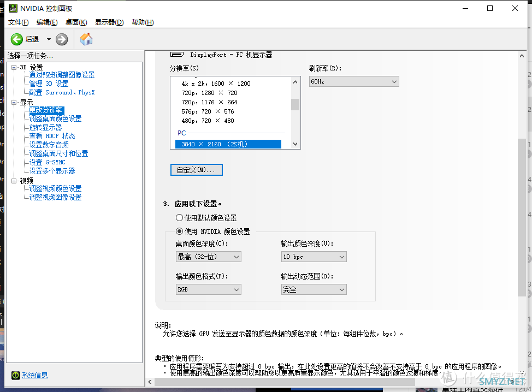532x392 pixels.
Task: Minimize the NVIDIA Control Panel window
Action: coord(465,8)
